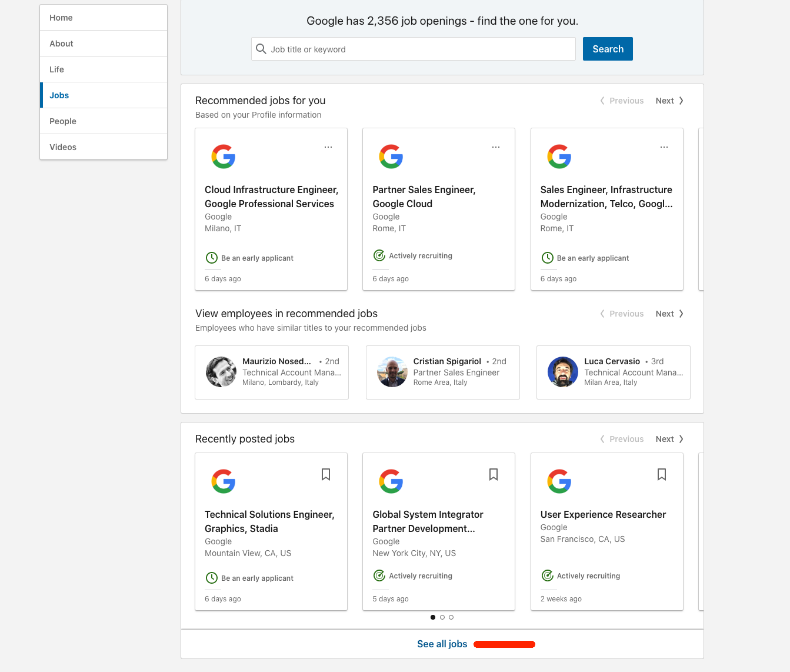790x672 pixels.
Task: Click the magnifying glass in the search field
Action: pos(261,49)
